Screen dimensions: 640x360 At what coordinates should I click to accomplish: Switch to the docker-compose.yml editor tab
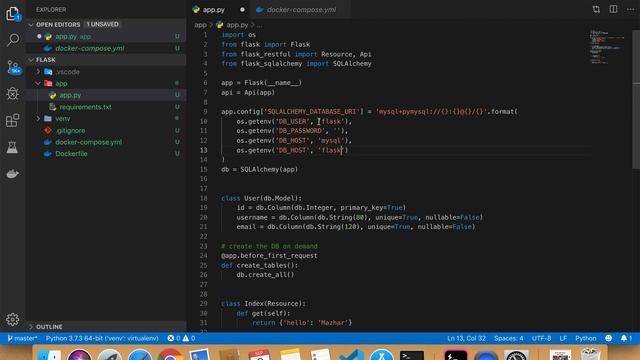tap(301, 9)
